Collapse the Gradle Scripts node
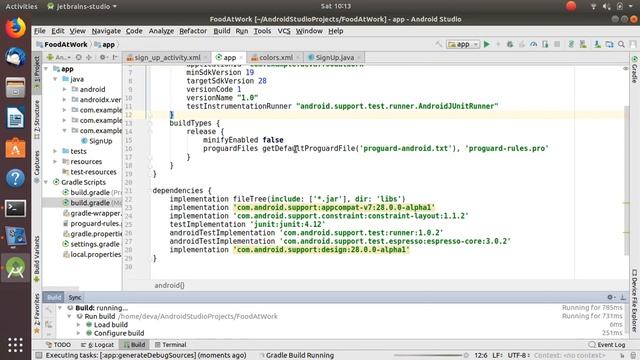The width and height of the screenshot is (640, 360). (46, 182)
